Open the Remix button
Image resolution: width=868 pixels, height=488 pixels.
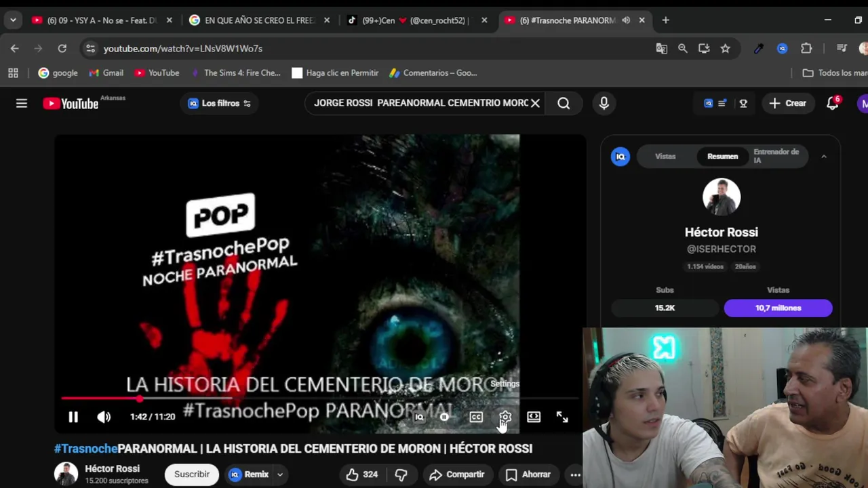250,474
